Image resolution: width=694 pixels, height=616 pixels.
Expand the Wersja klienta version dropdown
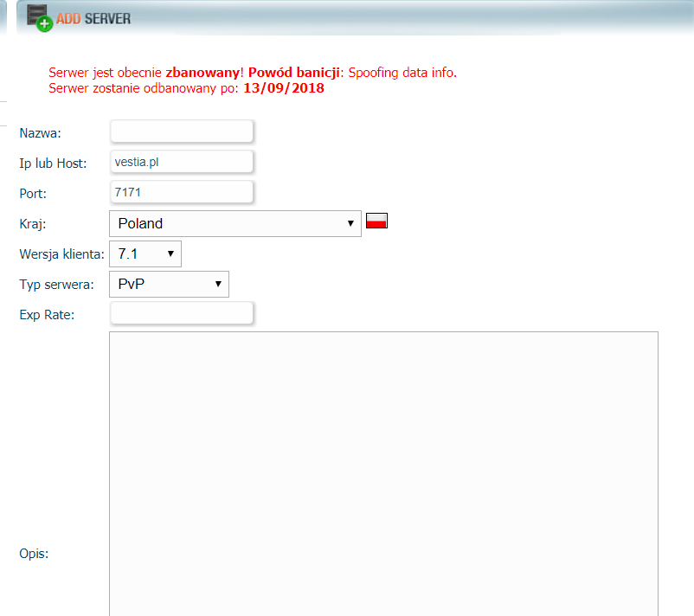tap(145, 254)
